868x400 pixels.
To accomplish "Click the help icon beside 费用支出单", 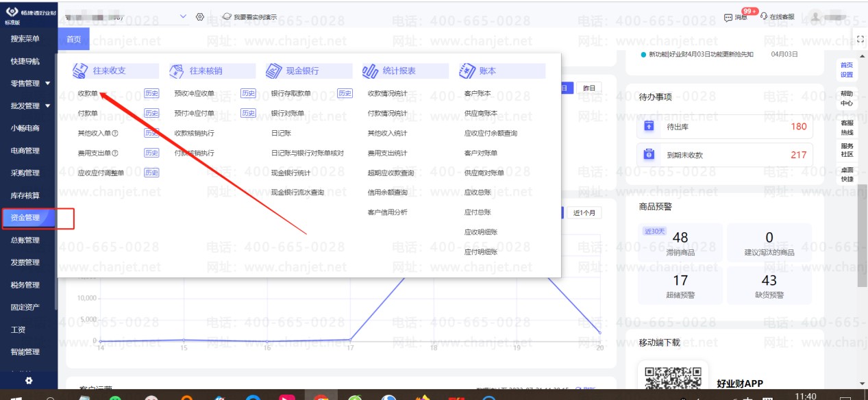I will (x=115, y=153).
